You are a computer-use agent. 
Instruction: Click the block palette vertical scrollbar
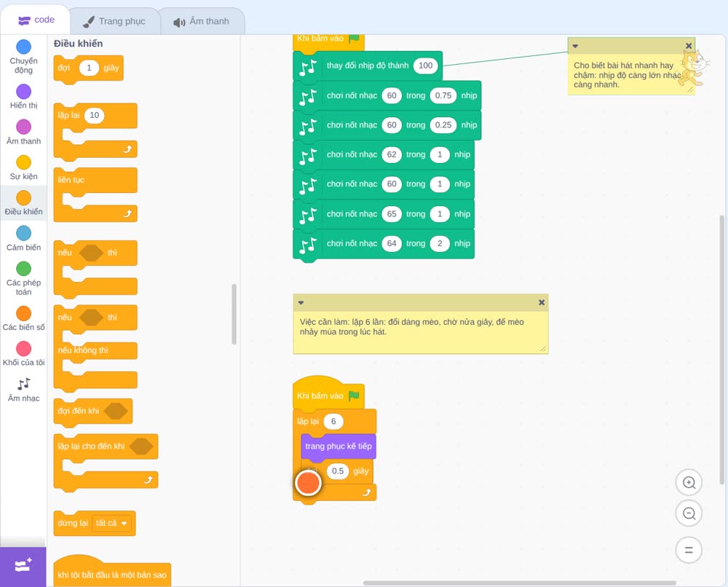(234, 314)
